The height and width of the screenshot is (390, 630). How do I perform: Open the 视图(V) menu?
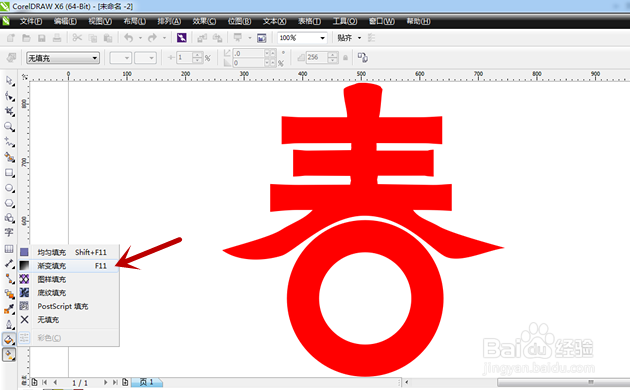(100, 21)
